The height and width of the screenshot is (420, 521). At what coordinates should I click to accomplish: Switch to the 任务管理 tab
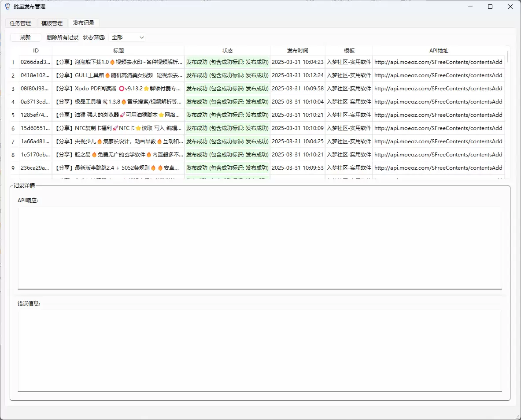20,23
